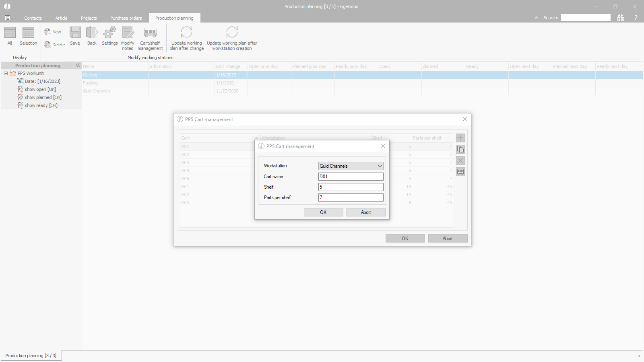Toggle the show planned [On] filter

[43, 97]
